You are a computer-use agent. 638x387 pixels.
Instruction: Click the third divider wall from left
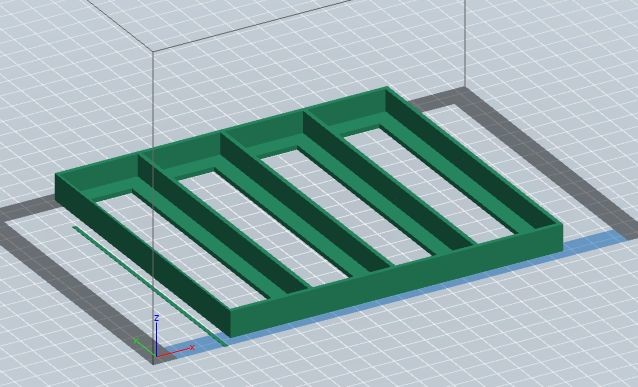(x=389, y=178)
